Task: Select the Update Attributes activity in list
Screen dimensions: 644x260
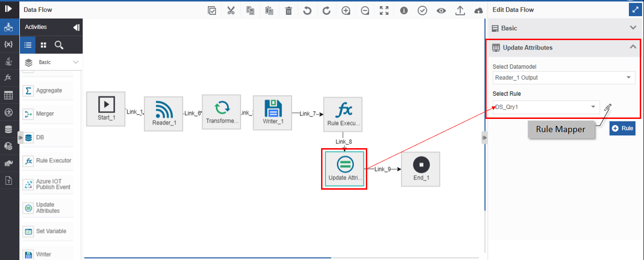Action: coord(48,208)
